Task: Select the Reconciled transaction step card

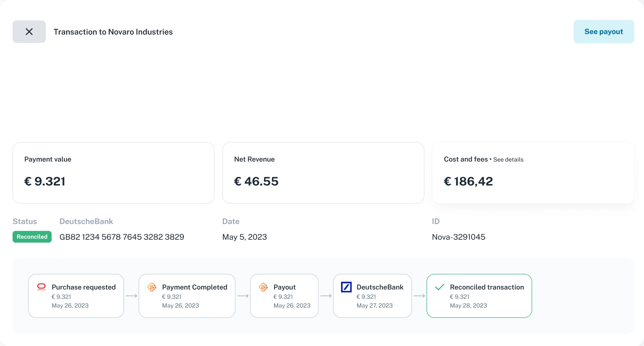Action: 479,296
